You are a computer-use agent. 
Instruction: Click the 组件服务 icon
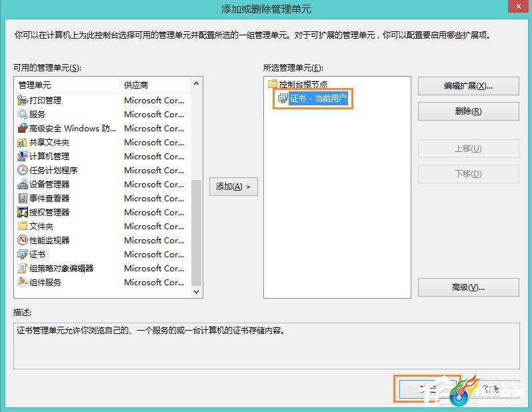(23, 282)
